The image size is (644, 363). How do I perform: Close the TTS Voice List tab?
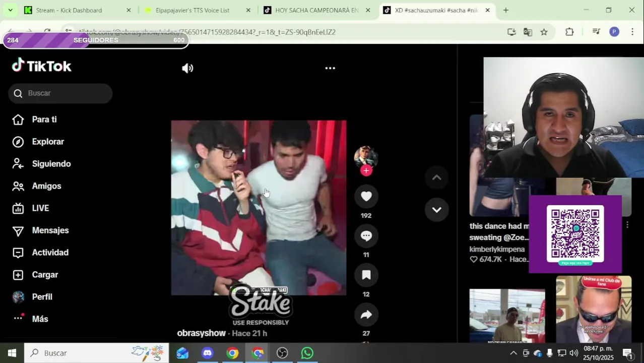[248, 10]
